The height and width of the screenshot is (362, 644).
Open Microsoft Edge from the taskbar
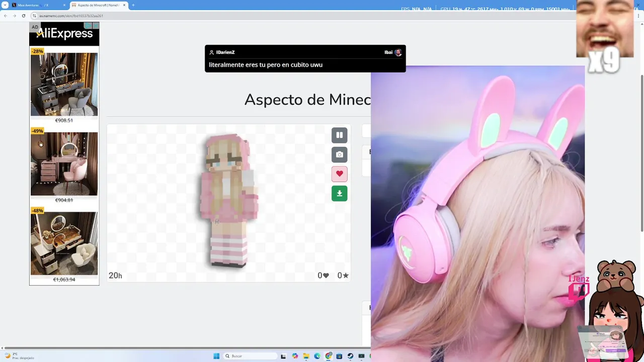(317, 356)
